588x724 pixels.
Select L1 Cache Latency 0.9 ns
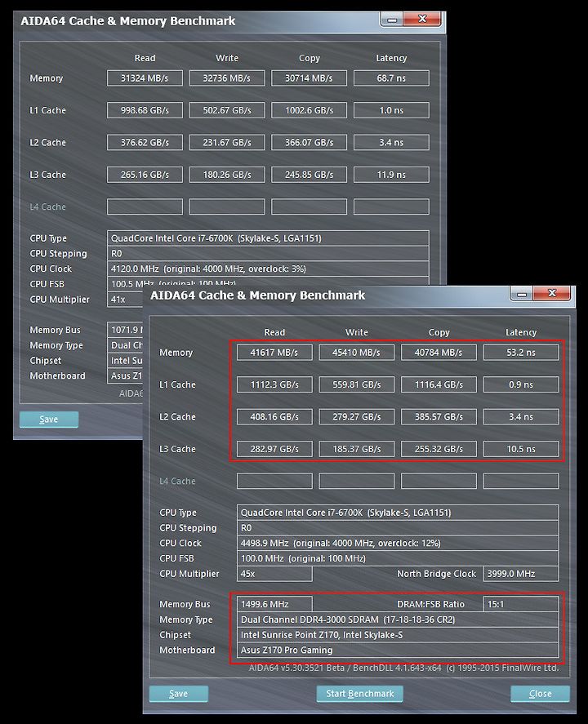pyautogui.click(x=521, y=384)
